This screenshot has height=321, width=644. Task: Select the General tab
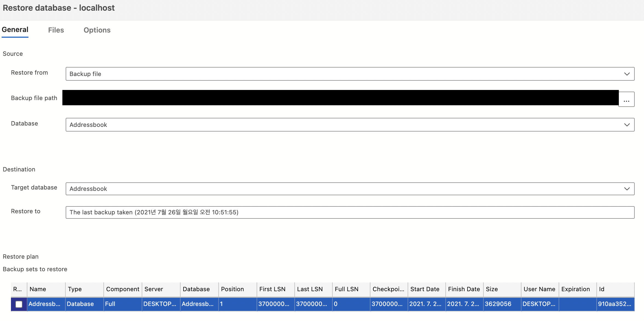point(15,30)
